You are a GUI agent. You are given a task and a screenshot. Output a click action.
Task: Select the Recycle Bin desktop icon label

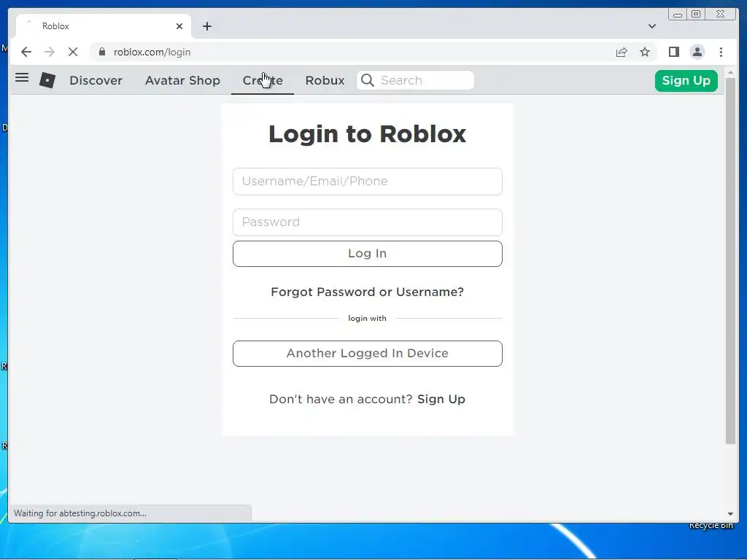pyautogui.click(x=711, y=525)
